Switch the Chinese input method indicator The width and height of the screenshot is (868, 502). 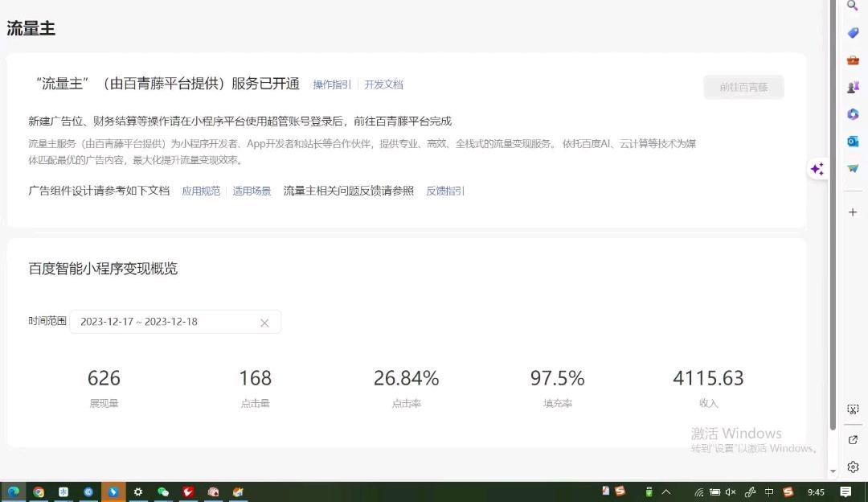point(769,492)
